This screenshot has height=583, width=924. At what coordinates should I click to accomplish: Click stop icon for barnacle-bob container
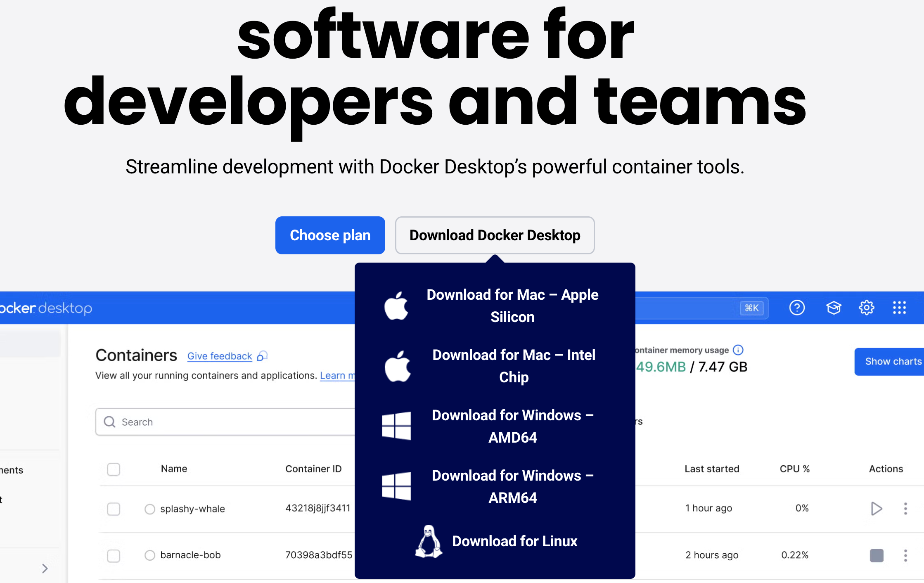tap(876, 555)
